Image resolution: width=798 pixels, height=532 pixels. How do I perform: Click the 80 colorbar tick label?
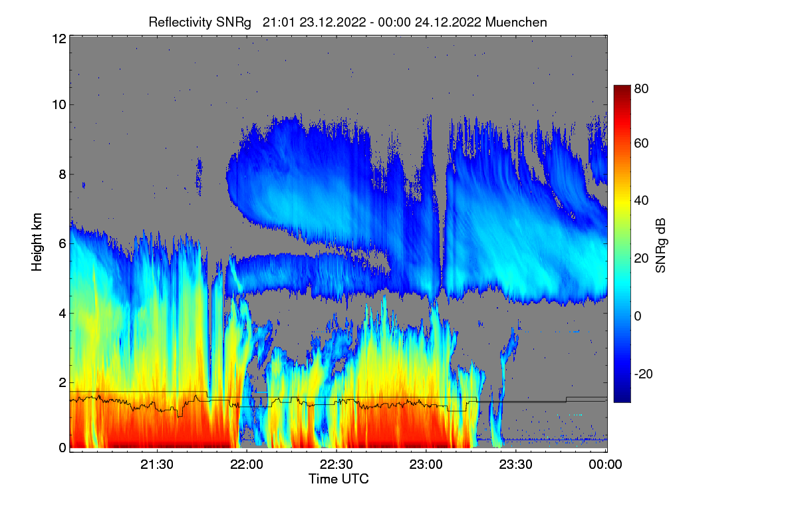tap(641, 88)
